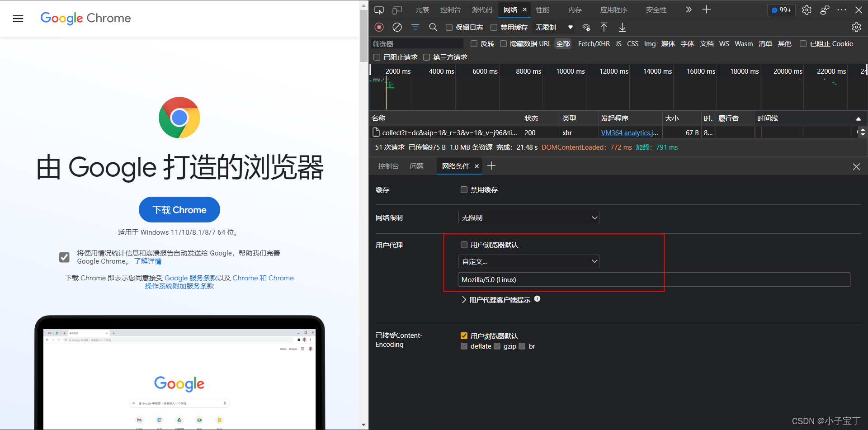The height and width of the screenshot is (430, 868).
Task: Uncheck Content-Encoding browser default checkbox
Action: tap(464, 335)
